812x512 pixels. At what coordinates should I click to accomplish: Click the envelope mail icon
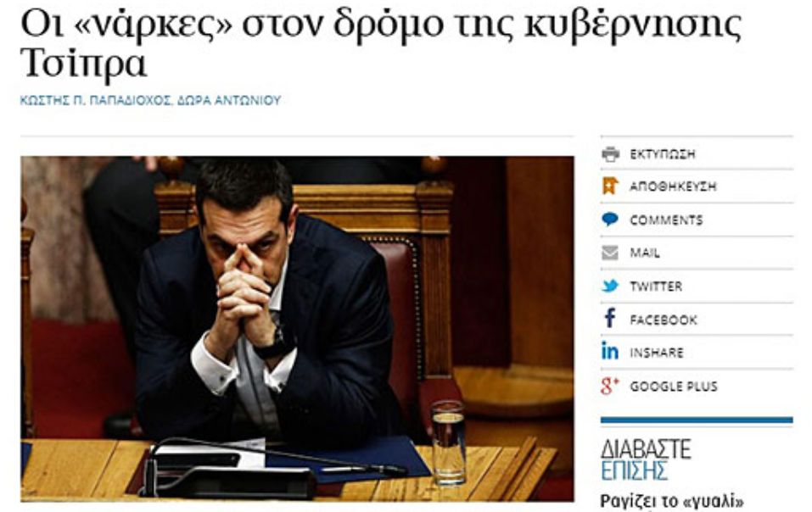coord(610,253)
